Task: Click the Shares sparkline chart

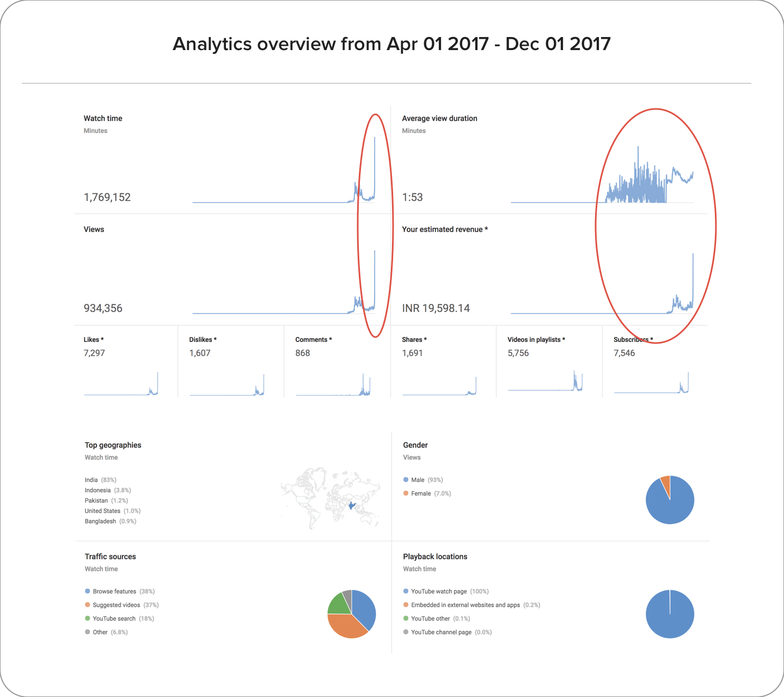Action: click(439, 386)
